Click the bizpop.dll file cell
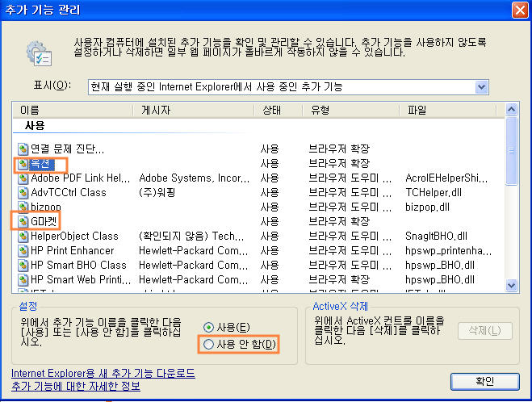This screenshot has height=402, width=532. tap(427, 207)
